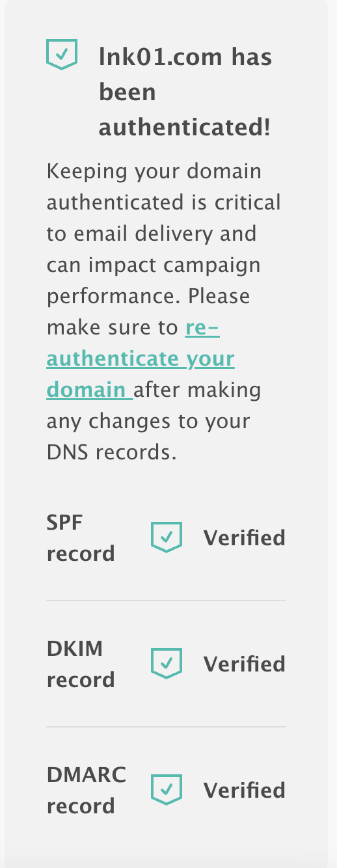This screenshot has height=868, width=337.
Task: Click the word 'authenticated!' in the heading
Action: coord(184,128)
